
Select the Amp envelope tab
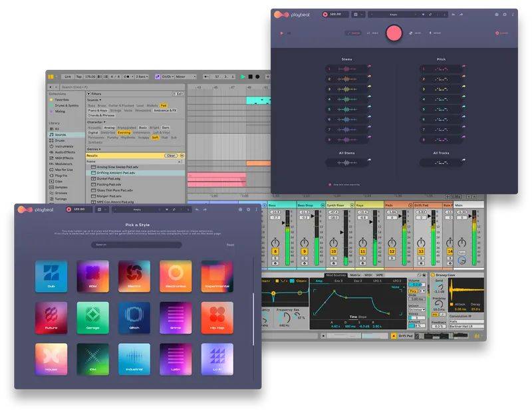tap(319, 281)
